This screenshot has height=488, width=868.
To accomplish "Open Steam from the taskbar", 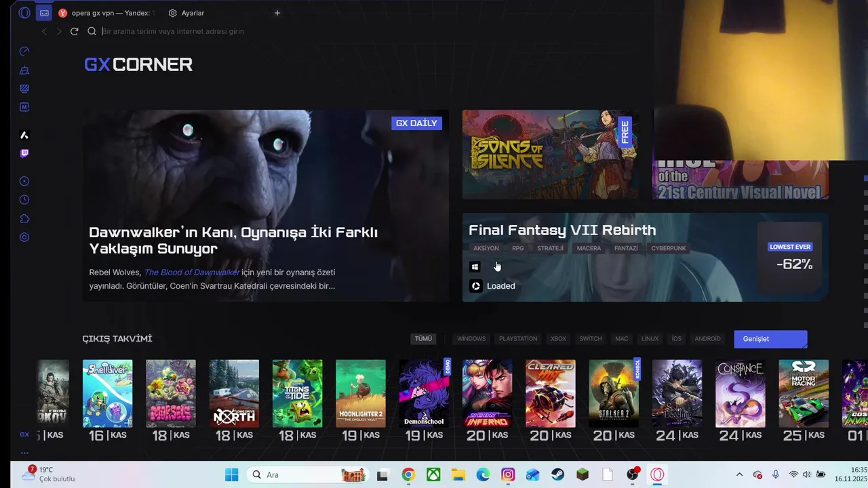I will point(557,475).
